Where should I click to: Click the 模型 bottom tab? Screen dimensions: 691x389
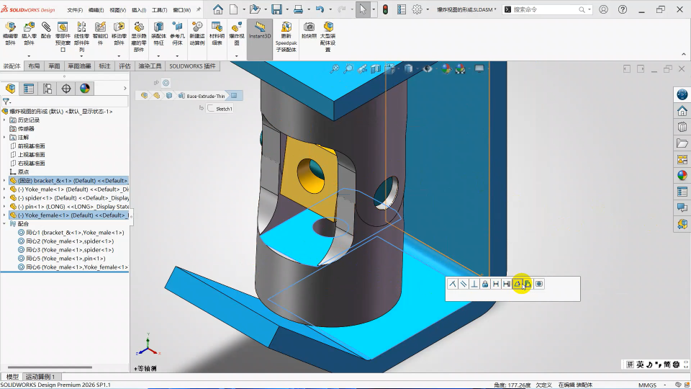click(x=12, y=377)
